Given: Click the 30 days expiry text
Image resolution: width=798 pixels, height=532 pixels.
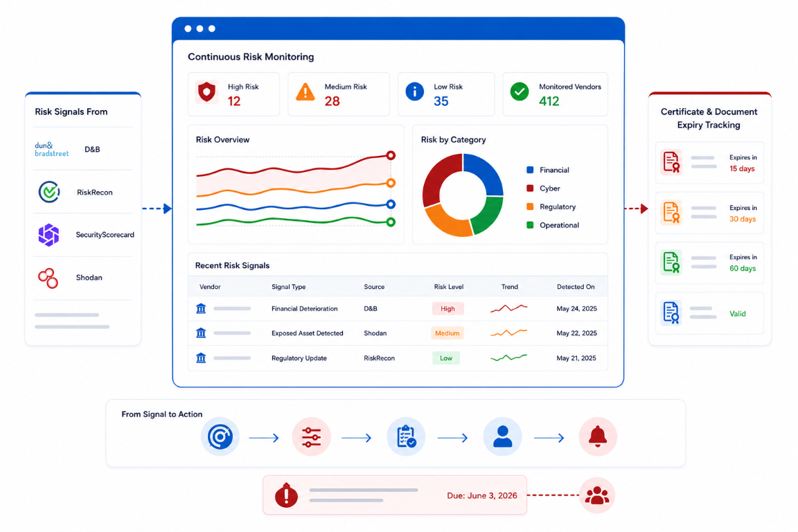Looking at the screenshot, I should [x=743, y=219].
